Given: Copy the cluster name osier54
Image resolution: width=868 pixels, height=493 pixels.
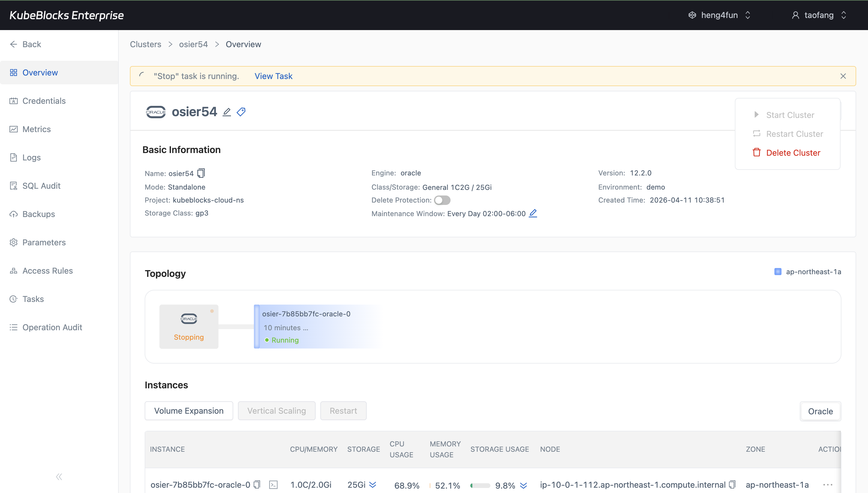Looking at the screenshot, I should click(x=201, y=173).
